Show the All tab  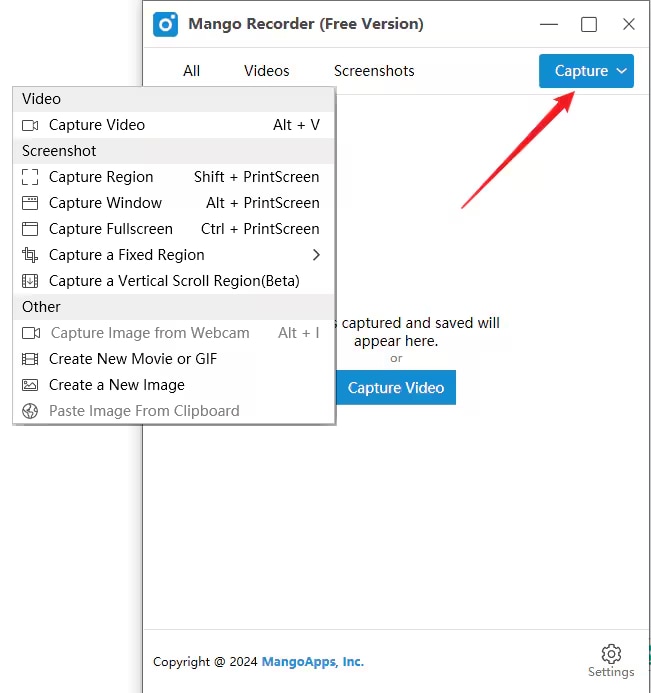[192, 71]
